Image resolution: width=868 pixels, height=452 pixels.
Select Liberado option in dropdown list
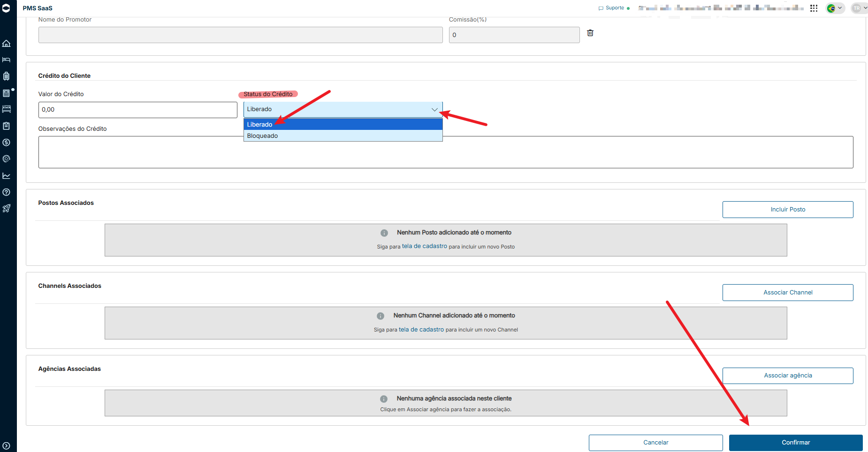point(343,124)
